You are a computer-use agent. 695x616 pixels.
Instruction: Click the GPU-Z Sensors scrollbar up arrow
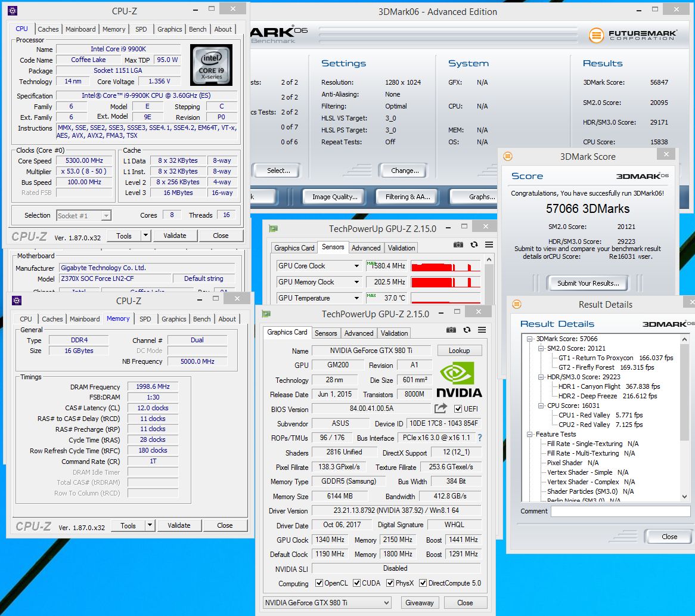pos(489,259)
